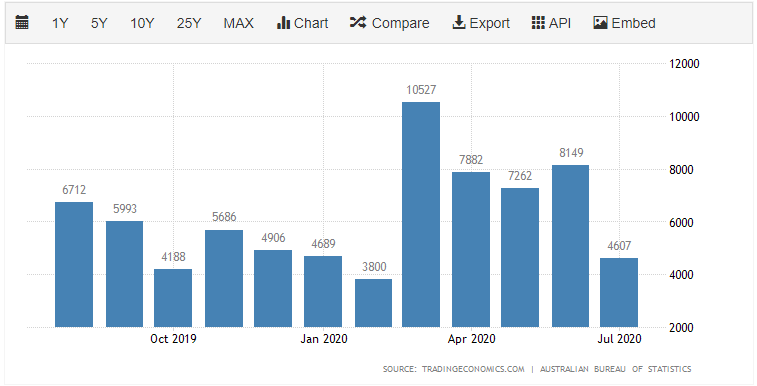
Task: Select the 1Y time range
Action: click(x=60, y=23)
